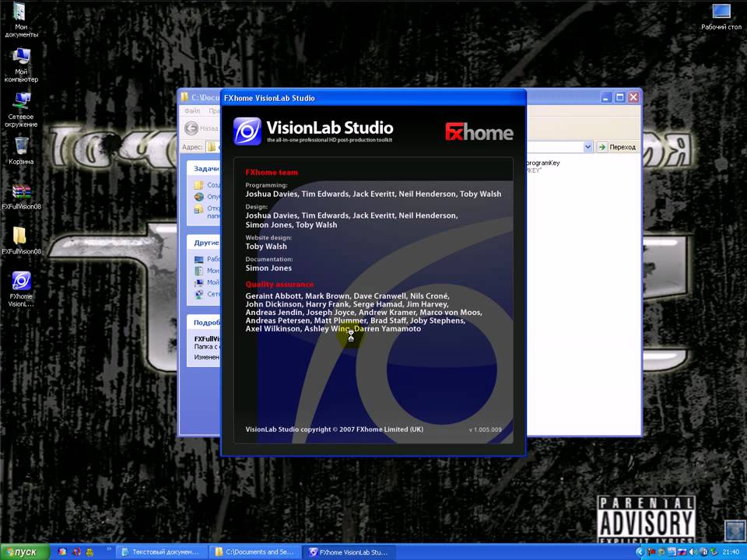This screenshot has height=560, width=747.
Task: Click the VisionLab Studio eye logo icon
Action: (247, 131)
